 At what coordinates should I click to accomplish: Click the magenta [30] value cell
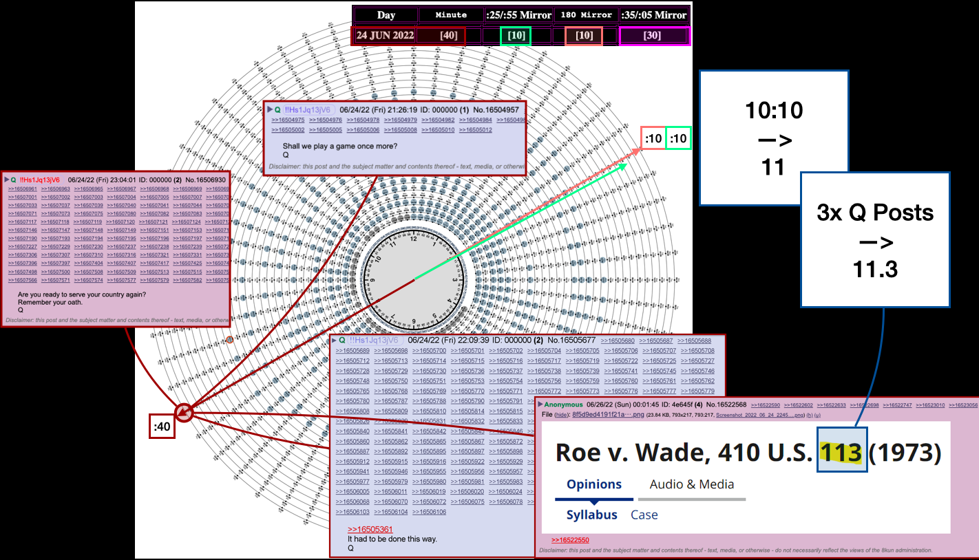[x=655, y=36]
